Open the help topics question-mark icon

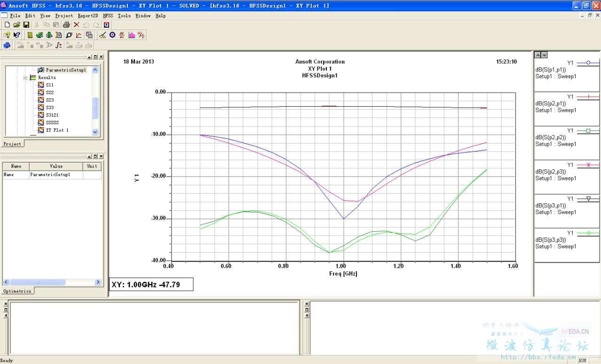(7, 35)
